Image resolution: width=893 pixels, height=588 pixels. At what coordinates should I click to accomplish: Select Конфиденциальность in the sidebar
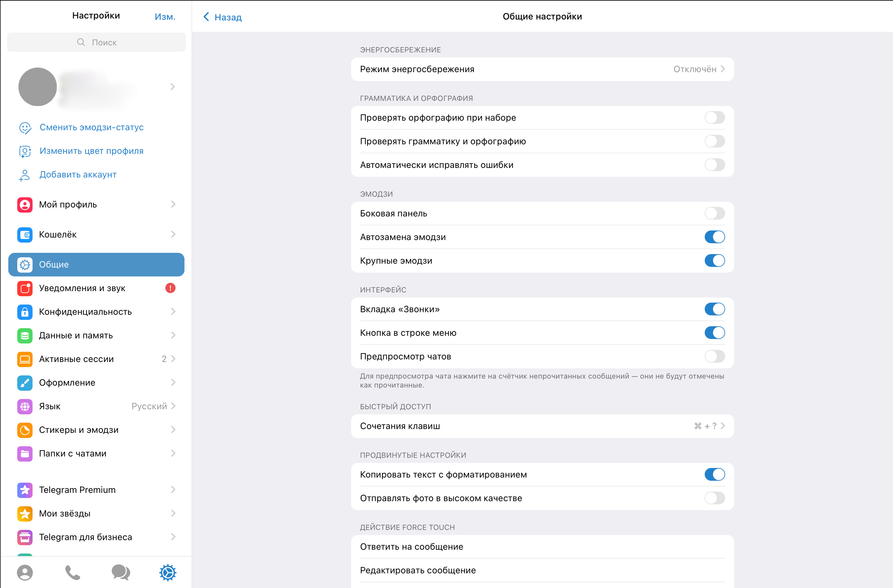click(x=85, y=312)
